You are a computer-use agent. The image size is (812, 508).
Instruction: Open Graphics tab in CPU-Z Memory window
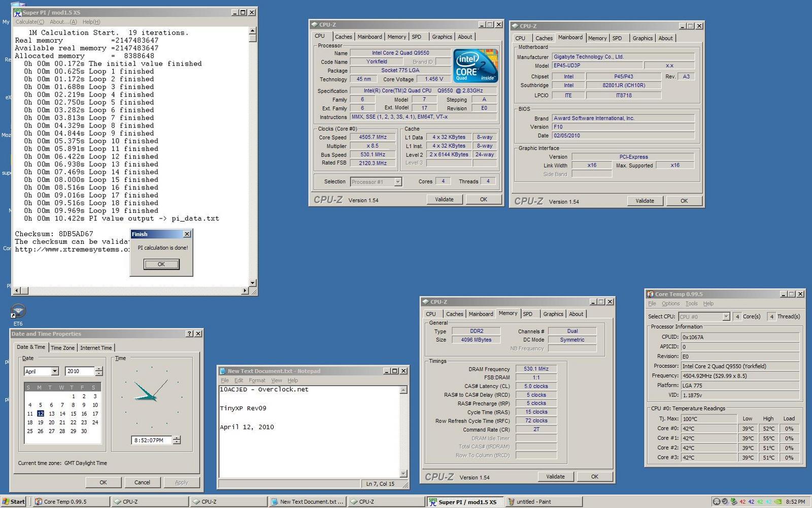[x=553, y=314]
